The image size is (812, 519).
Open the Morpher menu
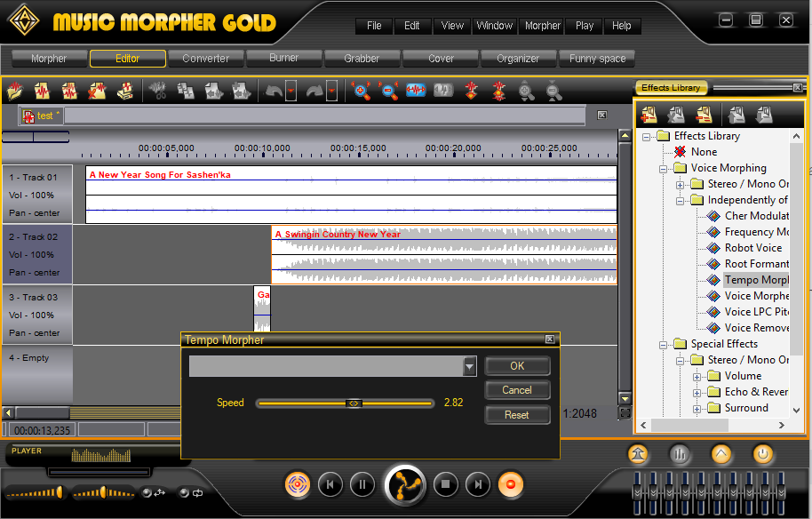point(542,26)
